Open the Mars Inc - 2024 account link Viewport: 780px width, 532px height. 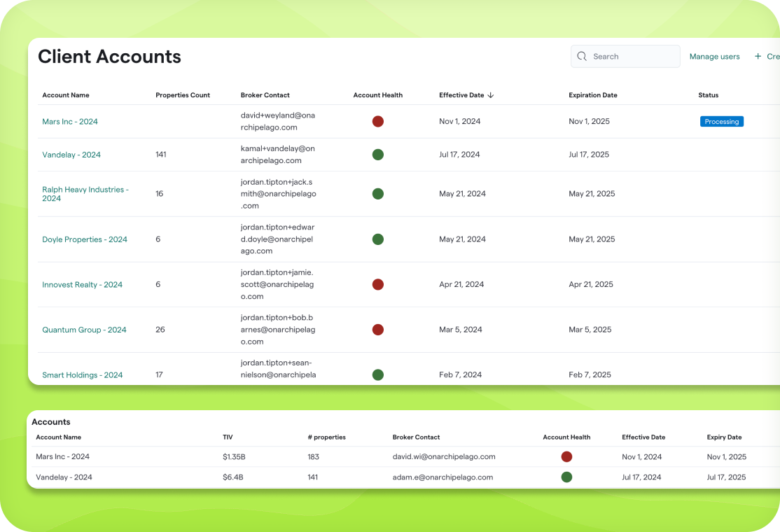(x=69, y=121)
